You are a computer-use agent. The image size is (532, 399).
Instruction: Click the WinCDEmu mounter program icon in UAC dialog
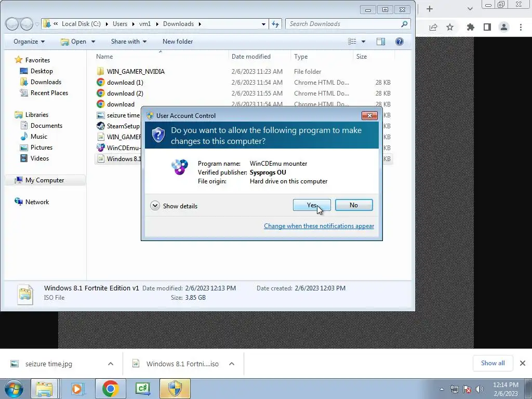[x=179, y=167]
